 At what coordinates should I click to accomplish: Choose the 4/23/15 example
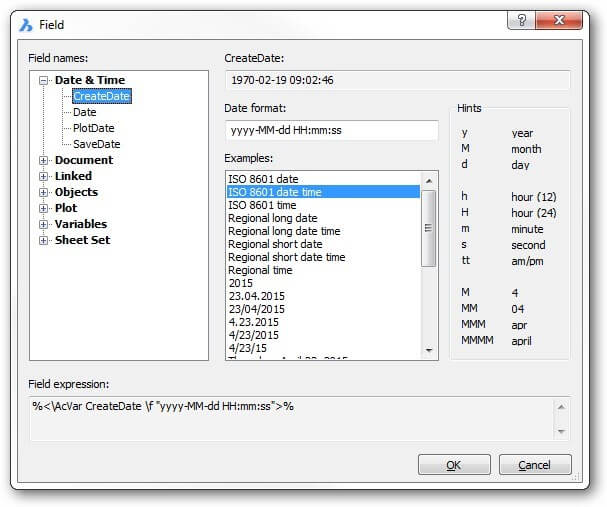pyautogui.click(x=323, y=348)
